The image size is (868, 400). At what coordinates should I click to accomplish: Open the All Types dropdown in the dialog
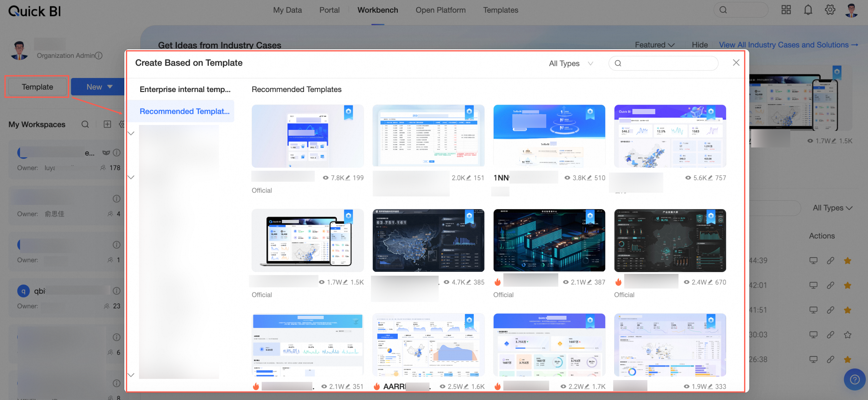click(x=571, y=63)
